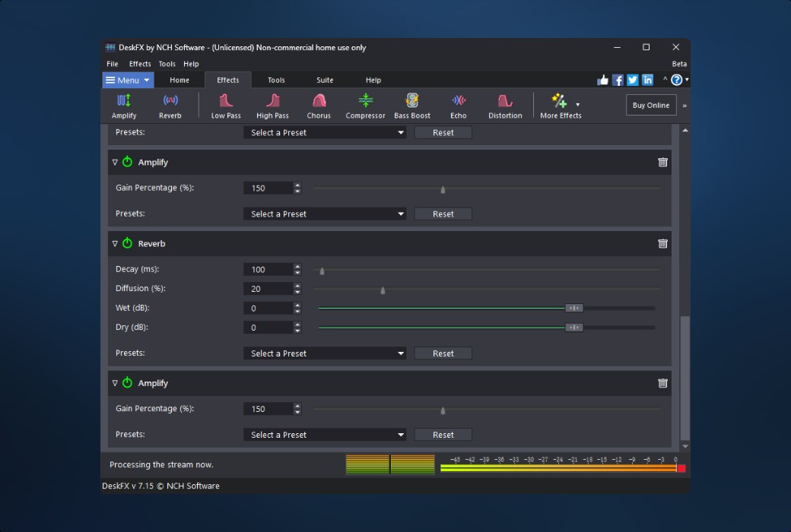Select the Low Pass filter icon
Image resolution: width=791 pixels, height=532 pixels.
click(x=226, y=106)
